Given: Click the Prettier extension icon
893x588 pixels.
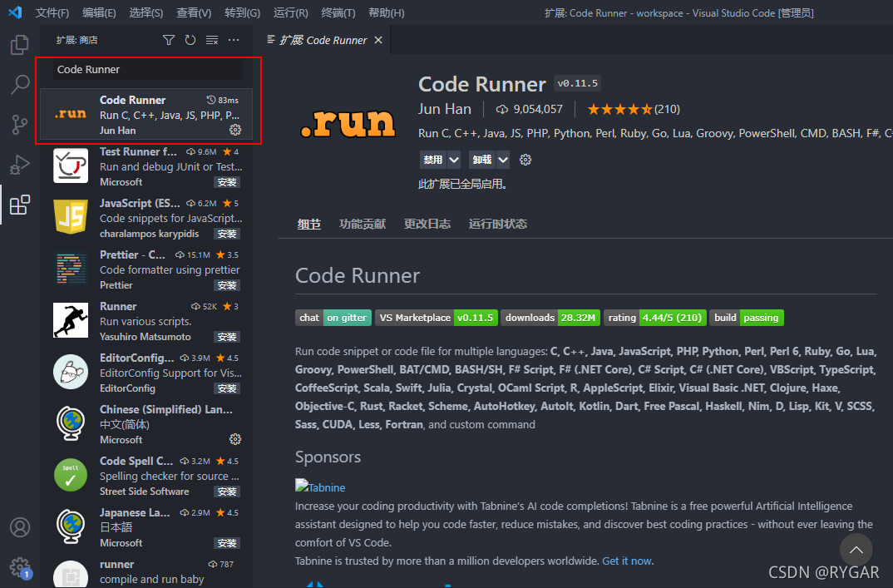Looking at the screenshot, I should [71, 269].
